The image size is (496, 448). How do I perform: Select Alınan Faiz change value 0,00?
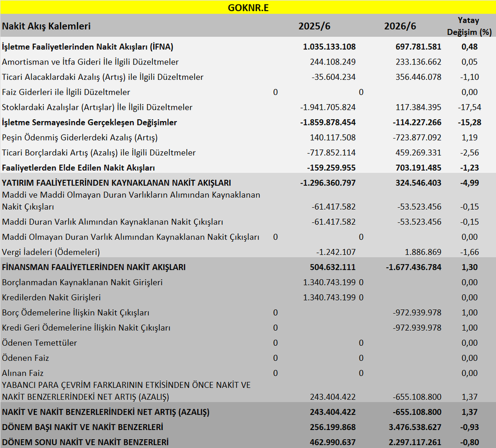pos(469,373)
